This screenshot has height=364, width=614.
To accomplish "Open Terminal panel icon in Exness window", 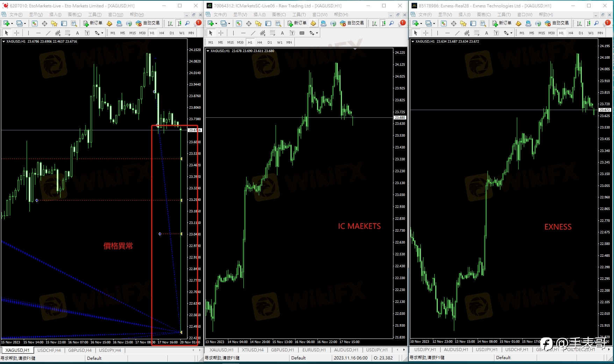I will (x=473, y=23).
